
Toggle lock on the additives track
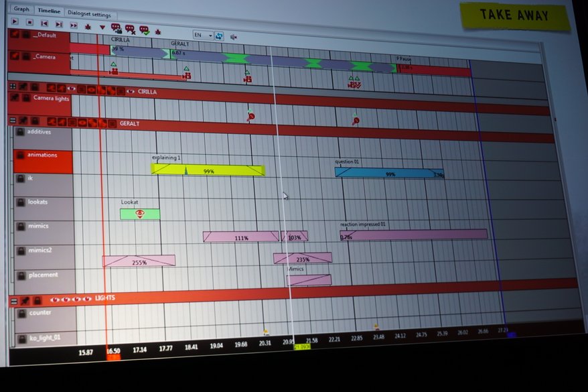pos(20,131)
